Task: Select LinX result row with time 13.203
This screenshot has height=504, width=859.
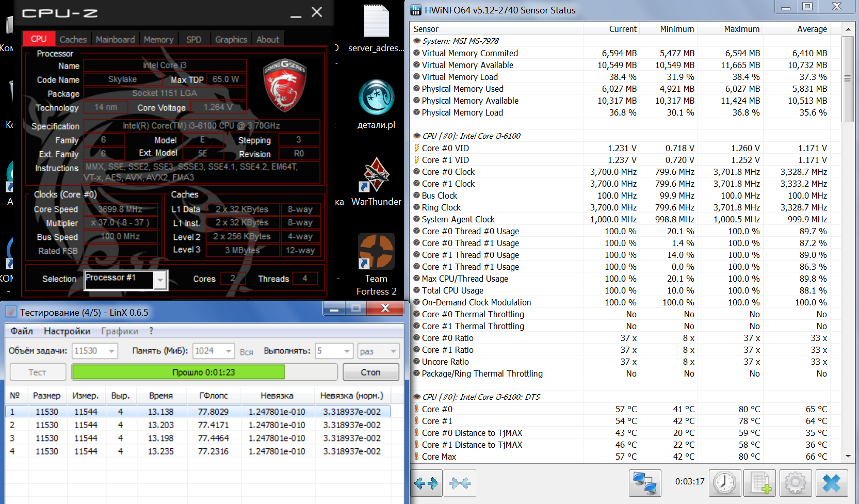Action: [198, 425]
